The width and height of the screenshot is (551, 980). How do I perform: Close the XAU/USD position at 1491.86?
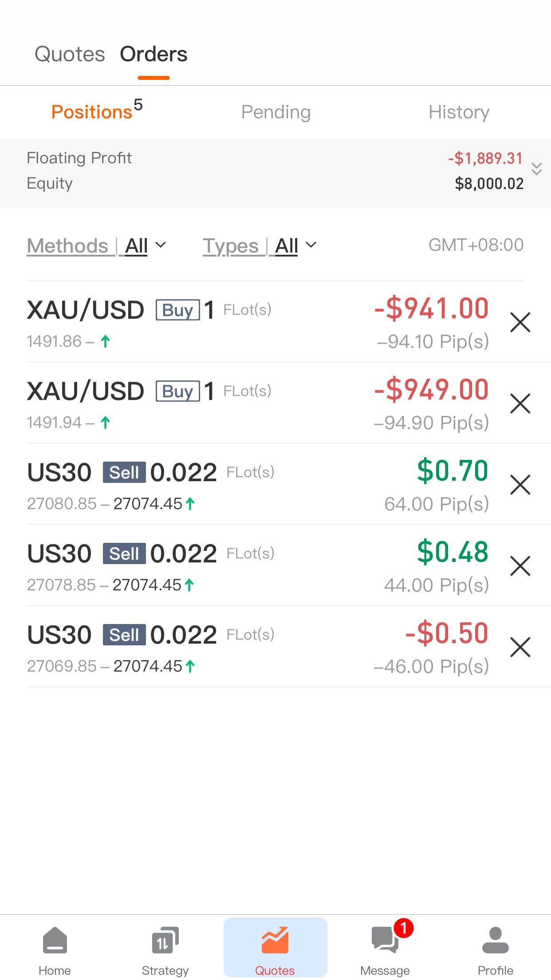pos(520,322)
